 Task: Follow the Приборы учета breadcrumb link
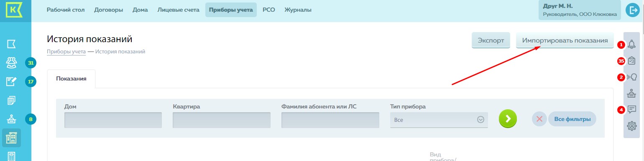click(x=66, y=52)
